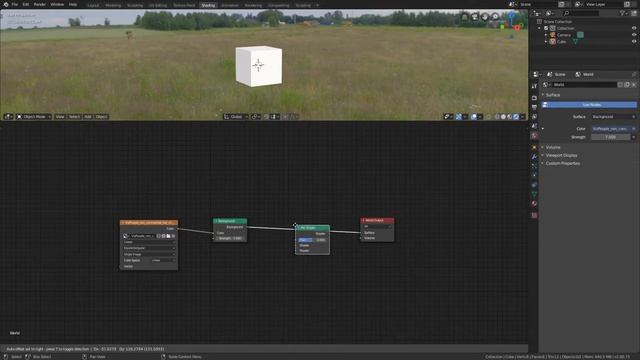640x360 pixels.
Task: Switch viewport to solid shading
Action: [x=503, y=117]
